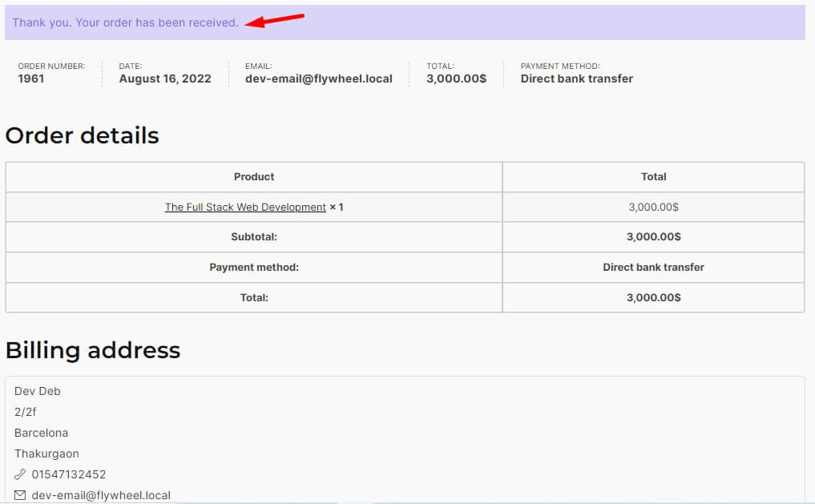Select the city Barcelona
The width and height of the screenshot is (815, 504).
[x=41, y=433]
